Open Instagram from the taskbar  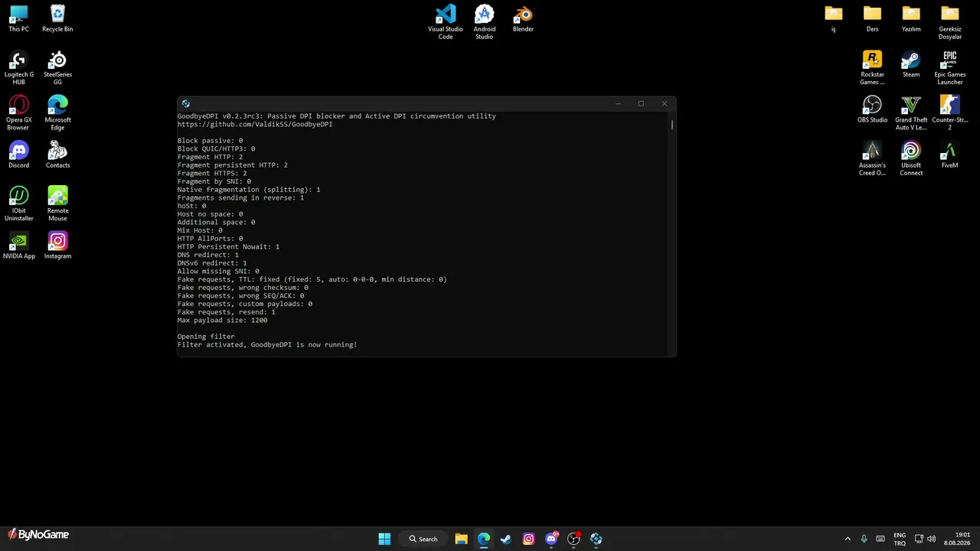pos(528,539)
